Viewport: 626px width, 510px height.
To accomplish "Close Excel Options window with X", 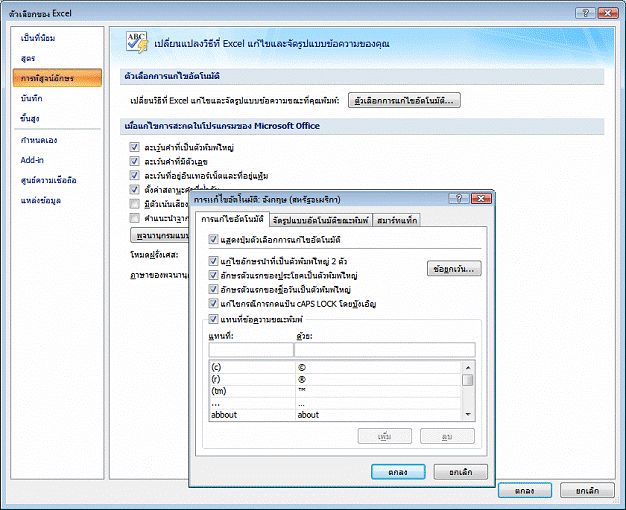I will [x=608, y=13].
